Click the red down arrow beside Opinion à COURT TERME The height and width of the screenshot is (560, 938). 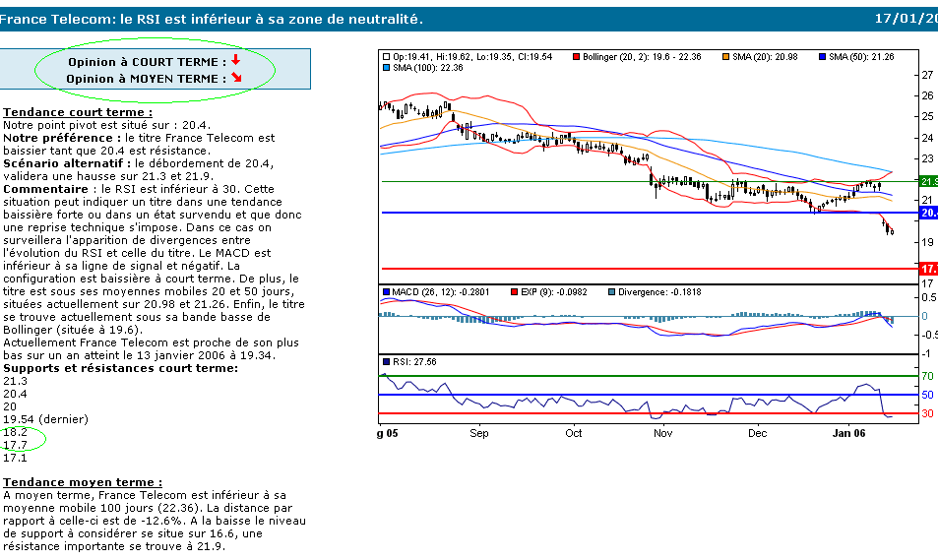click(235, 60)
